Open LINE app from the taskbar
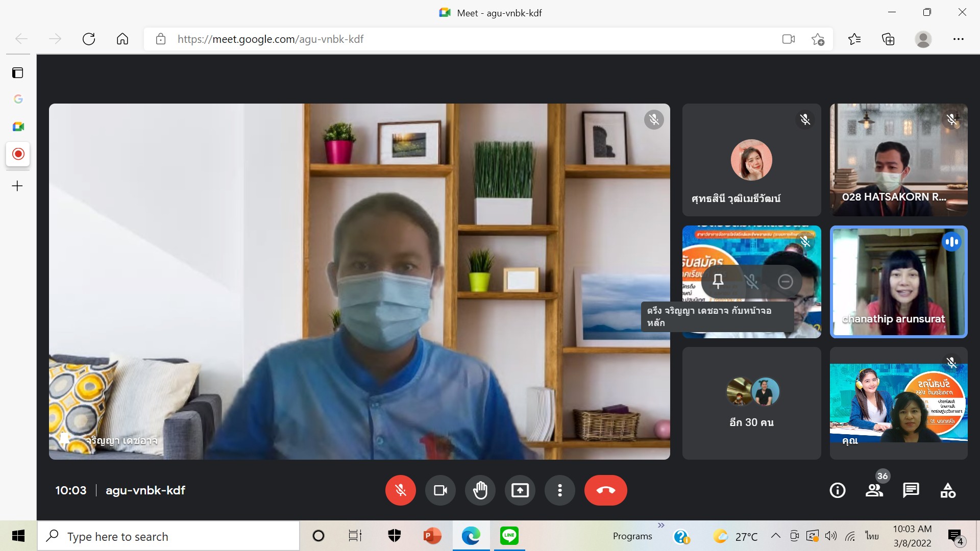 509,536
